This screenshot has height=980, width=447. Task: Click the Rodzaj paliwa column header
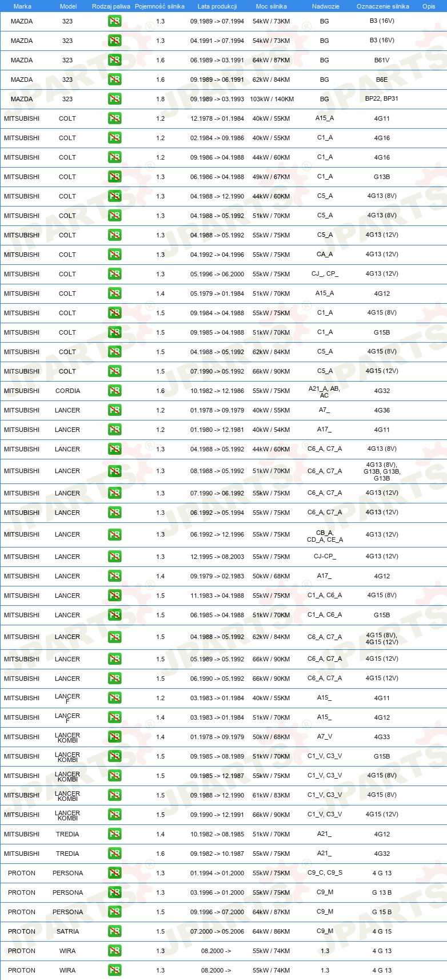(x=111, y=6)
